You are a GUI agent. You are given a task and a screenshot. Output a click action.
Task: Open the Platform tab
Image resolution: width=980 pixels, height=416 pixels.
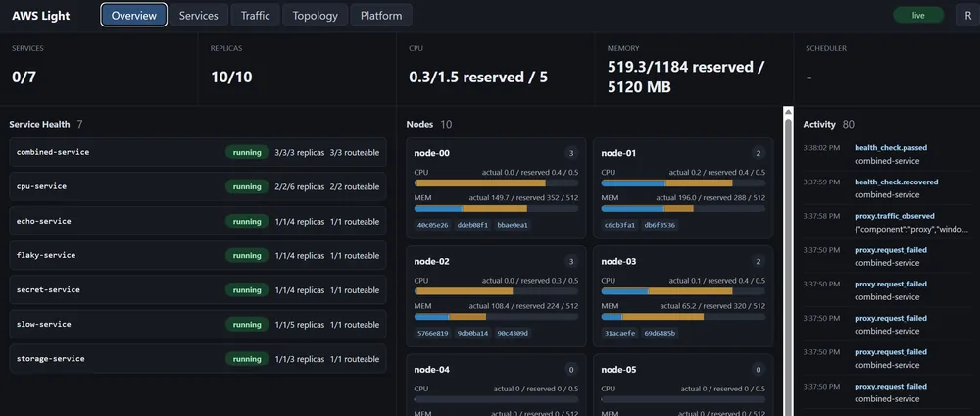click(381, 15)
